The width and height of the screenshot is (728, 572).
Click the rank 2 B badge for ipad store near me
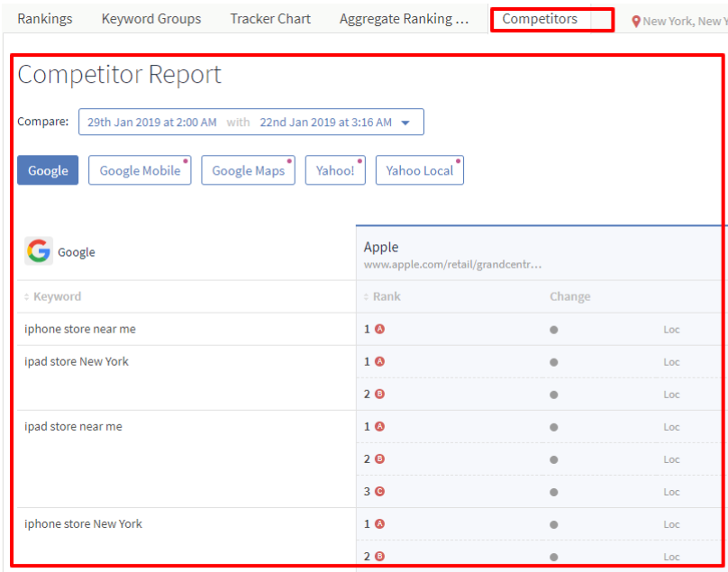[x=380, y=459]
